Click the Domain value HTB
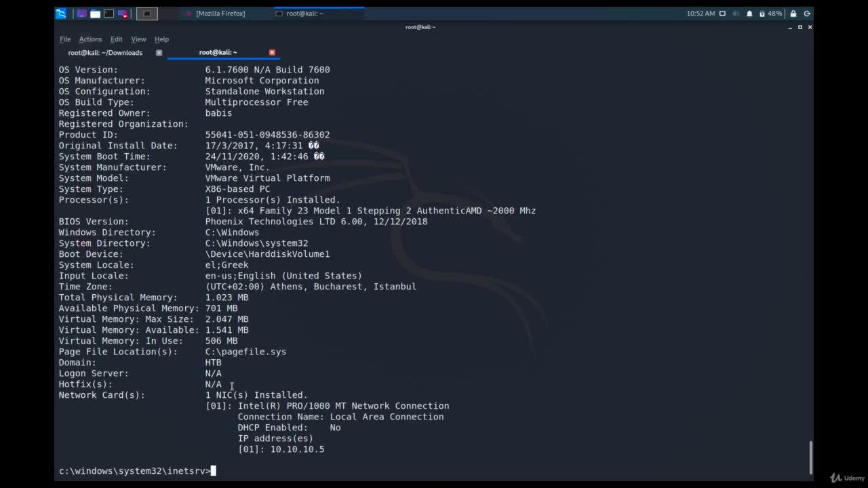Screen dimensions: 868x488 click(x=213, y=363)
